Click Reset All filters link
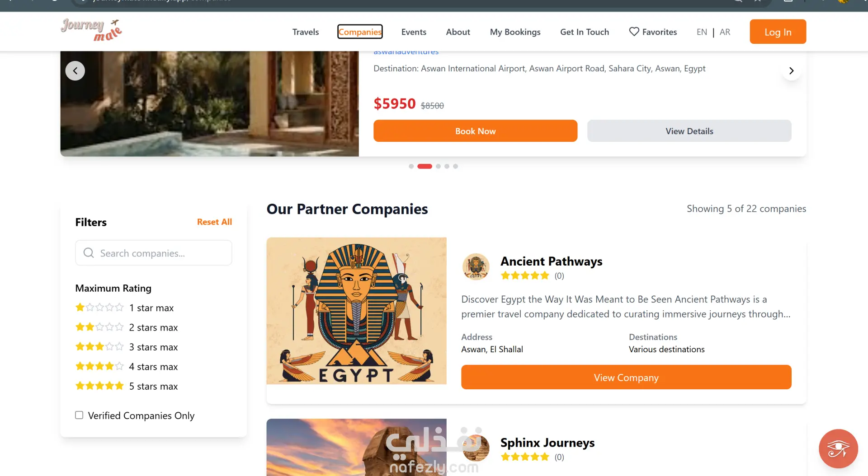The width and height of the screenshot is (868, 476). click(214, 222)
